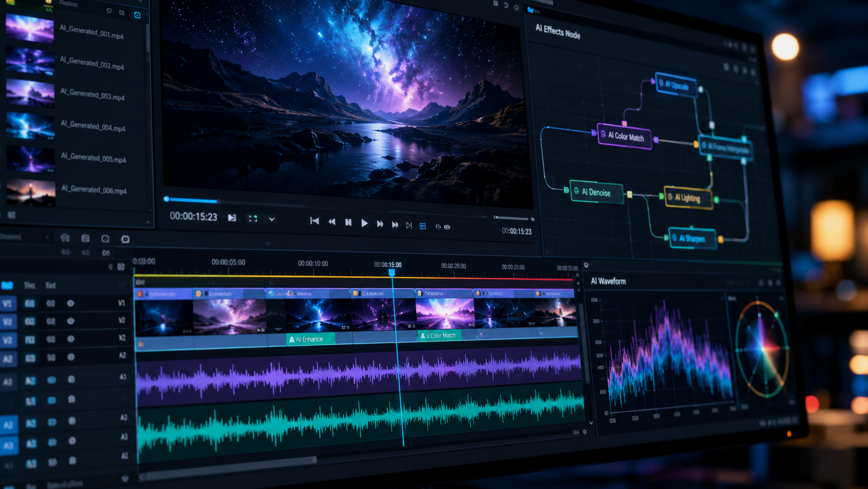868x489 pixels.
Task: Click the green input port of AI Lighting
Action: coord(661,196)
